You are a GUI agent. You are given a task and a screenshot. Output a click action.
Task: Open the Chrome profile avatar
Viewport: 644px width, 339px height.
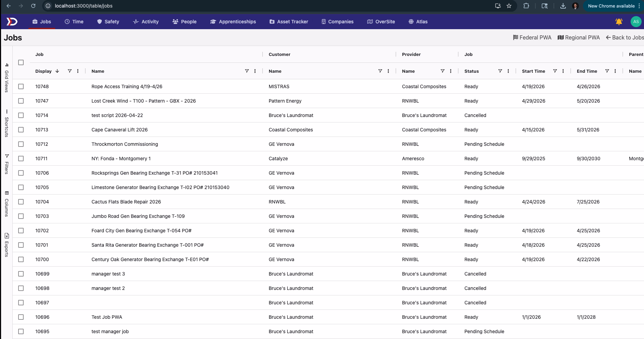pos(575,6)
